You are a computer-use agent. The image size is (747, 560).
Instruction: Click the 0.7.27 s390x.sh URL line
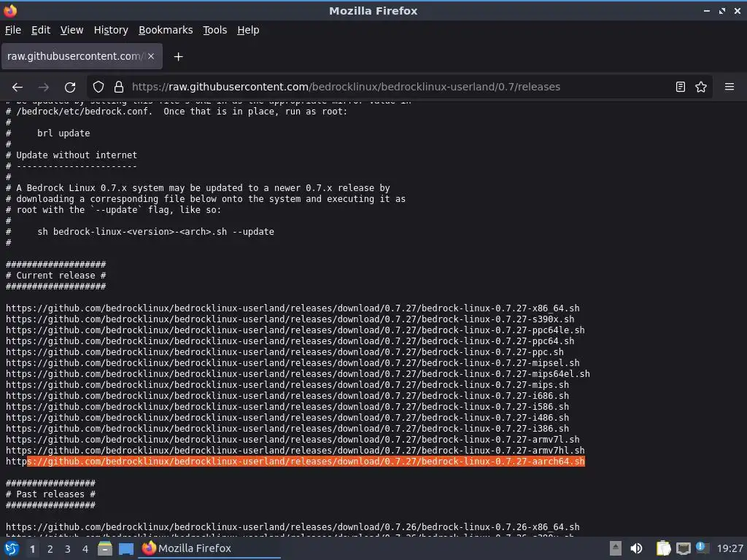(290, 319)
